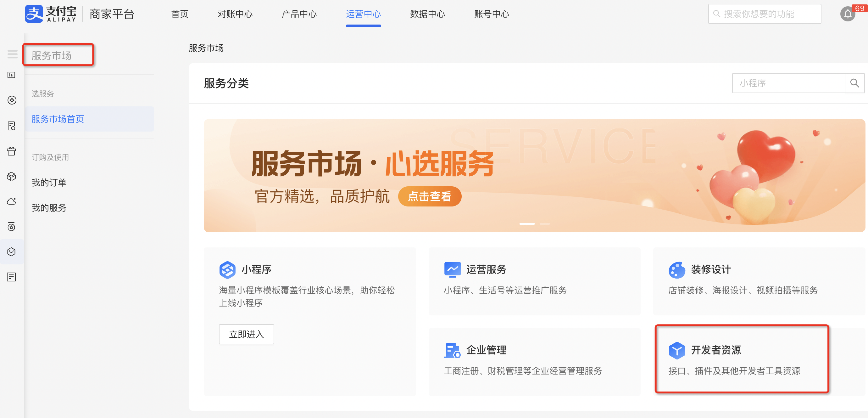Open 我的服务 in sidebar

coord(49,208)
